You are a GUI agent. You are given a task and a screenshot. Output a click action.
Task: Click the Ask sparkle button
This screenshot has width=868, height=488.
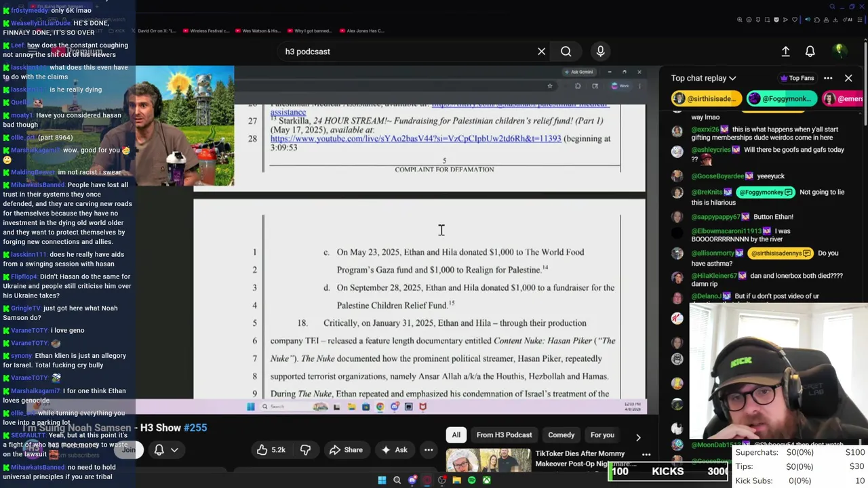pyautogui.click(x=394, y=450)
